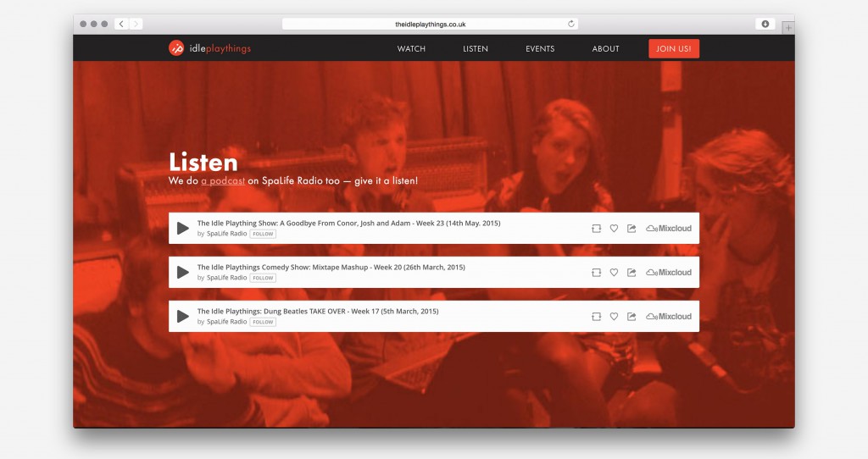Play the Goodbye From Conor episode
868x459 pixels.
click(183, 228)
